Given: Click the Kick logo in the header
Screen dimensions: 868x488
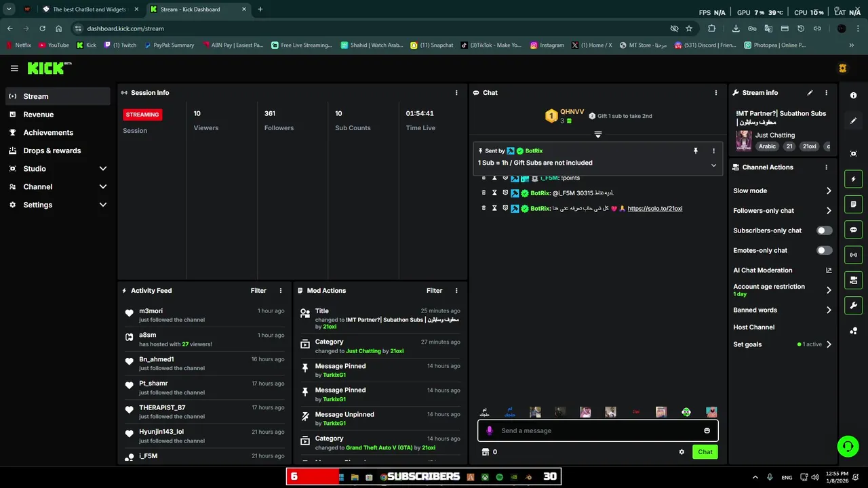Looking at the screenshot, I should (49, 68).
